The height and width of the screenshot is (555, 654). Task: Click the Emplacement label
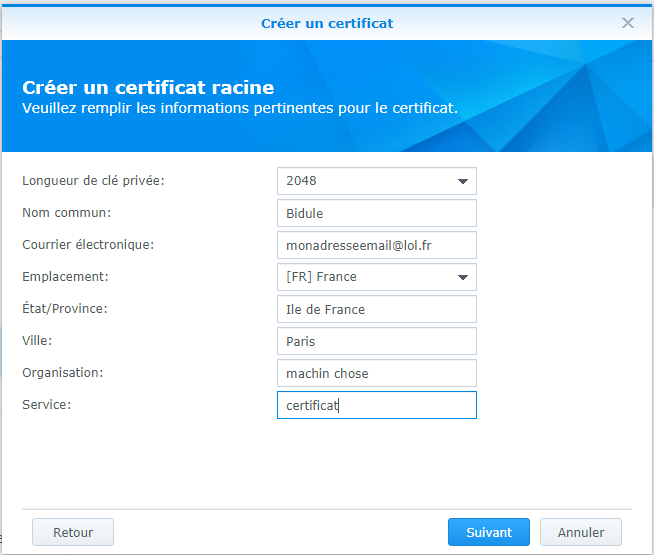[x=65, y=276]
